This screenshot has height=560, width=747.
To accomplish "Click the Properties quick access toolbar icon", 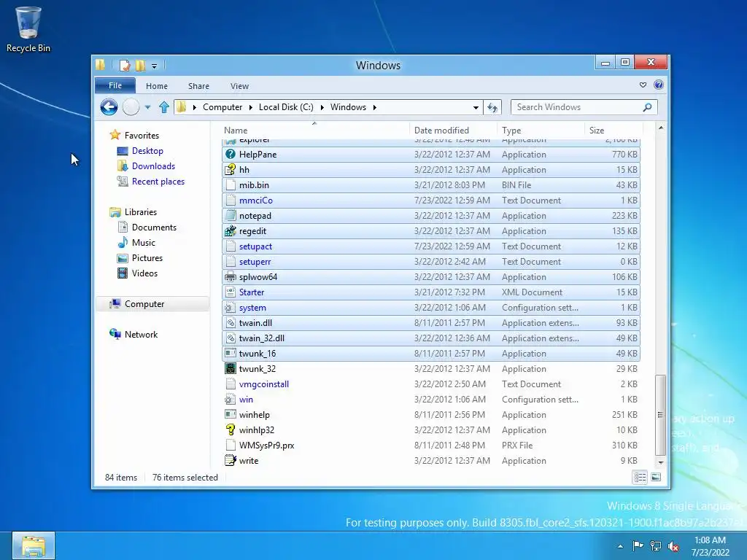I will point(124,65).
